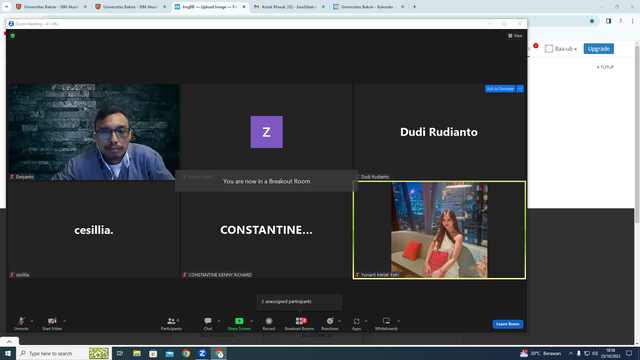Select the CONSTANTINE participant tile
The height and width of the screenshot is (360, 640).
[x=267, y=230]
